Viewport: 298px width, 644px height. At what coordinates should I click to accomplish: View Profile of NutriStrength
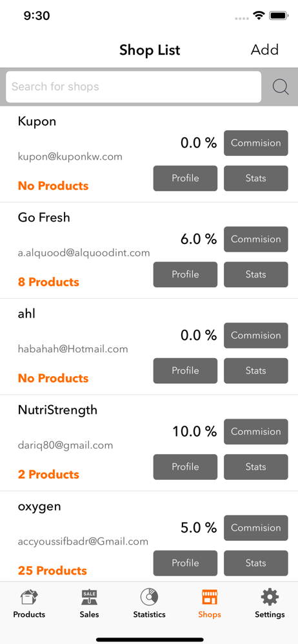[185, 466]
